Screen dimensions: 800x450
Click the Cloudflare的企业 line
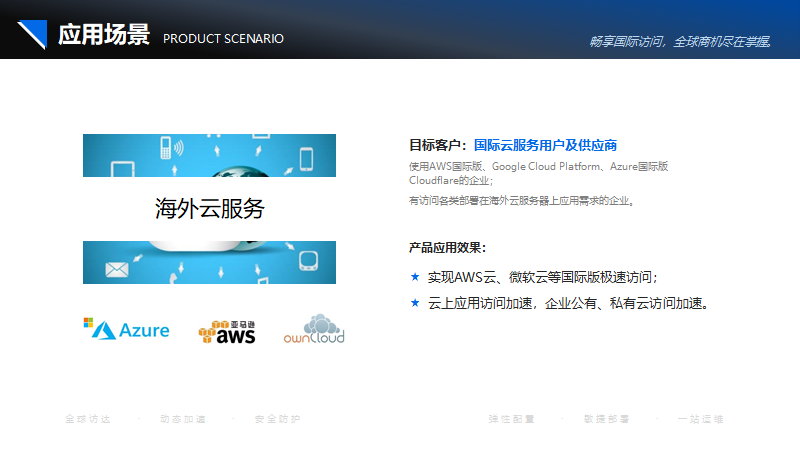[451, 181]
